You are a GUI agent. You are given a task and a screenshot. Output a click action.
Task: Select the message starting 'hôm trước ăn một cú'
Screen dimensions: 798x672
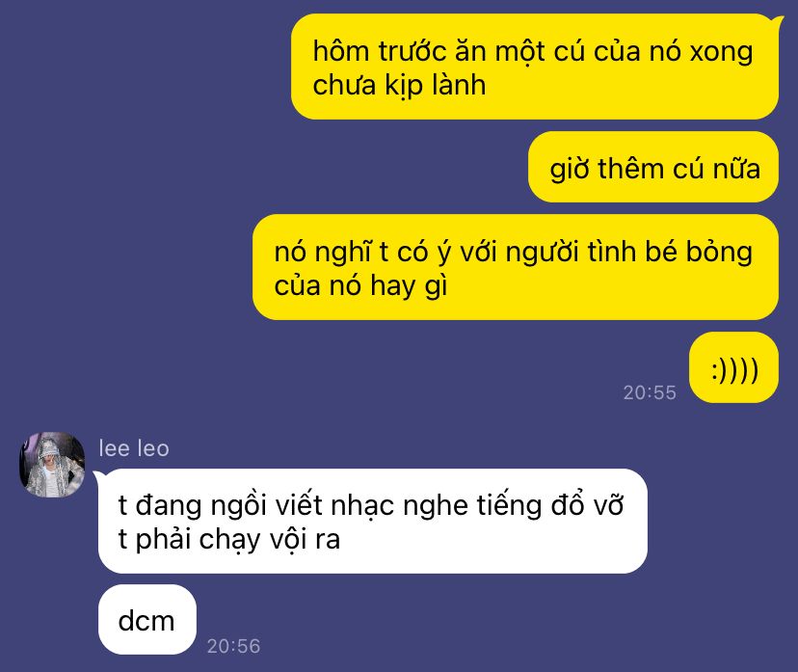(x=534, y=67)
